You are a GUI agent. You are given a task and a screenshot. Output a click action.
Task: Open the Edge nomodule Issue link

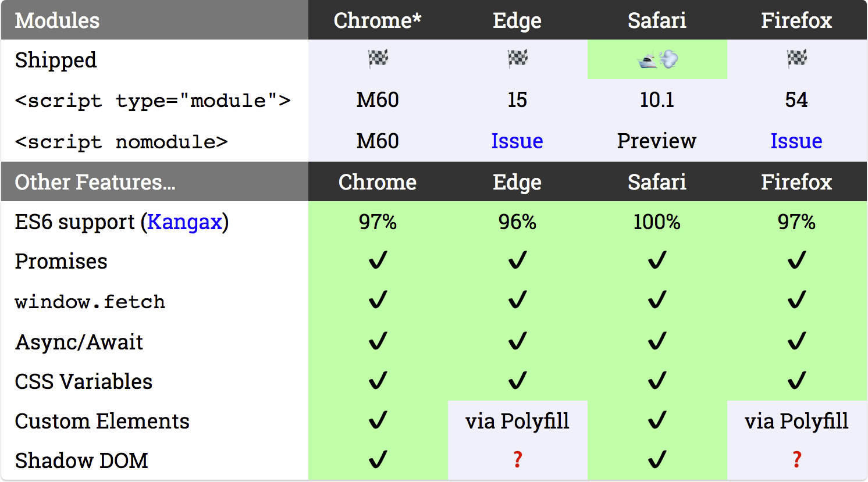pos(517,141)
